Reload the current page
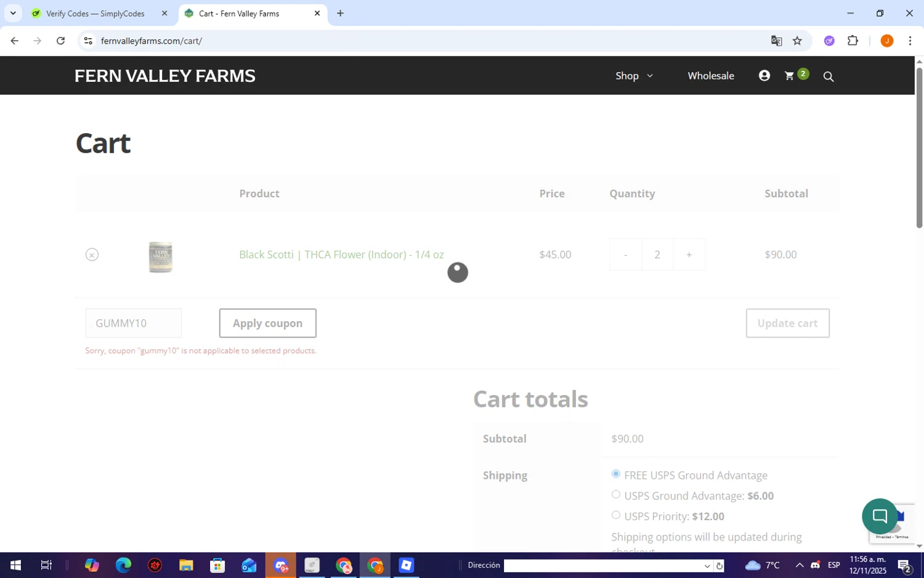This screenshot has width=924, height=578. [60, 41]
